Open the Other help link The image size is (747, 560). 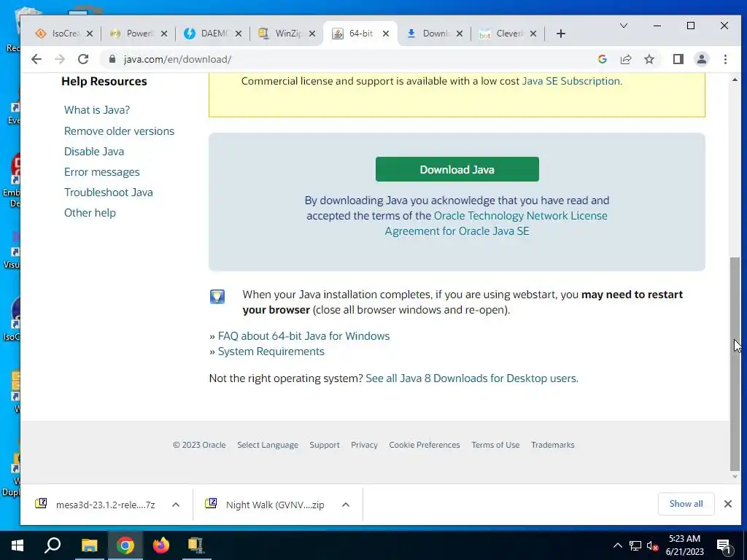point(90,213)
